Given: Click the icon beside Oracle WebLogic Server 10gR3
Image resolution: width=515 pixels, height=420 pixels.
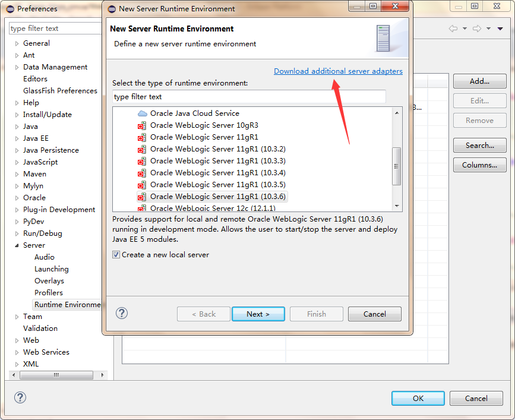Looking at the screenshot, I should [142, 125].
